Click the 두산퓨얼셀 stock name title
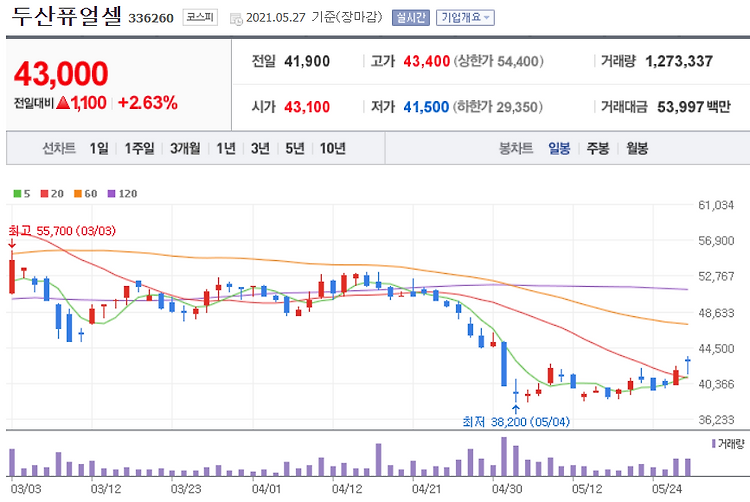The height and width of the screenshot is (502, 750). (66, 16)
